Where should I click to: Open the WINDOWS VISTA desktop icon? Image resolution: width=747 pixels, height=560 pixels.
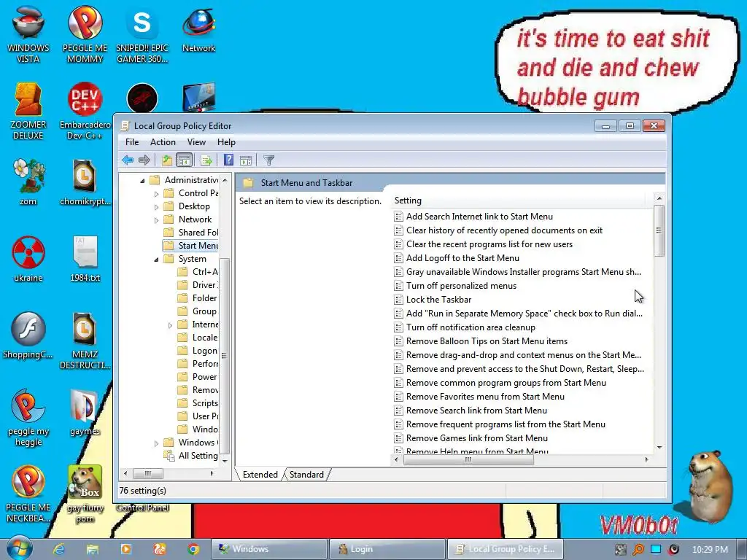point(28,34)
